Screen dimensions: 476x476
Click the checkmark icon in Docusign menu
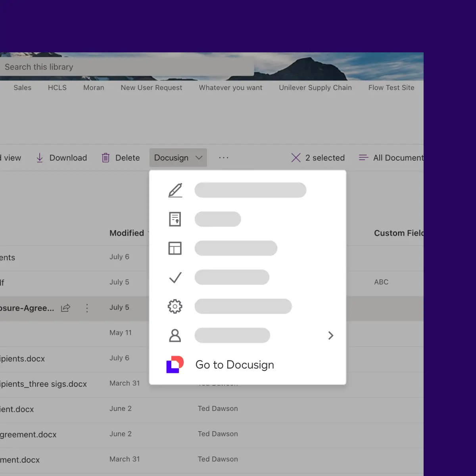175,277
